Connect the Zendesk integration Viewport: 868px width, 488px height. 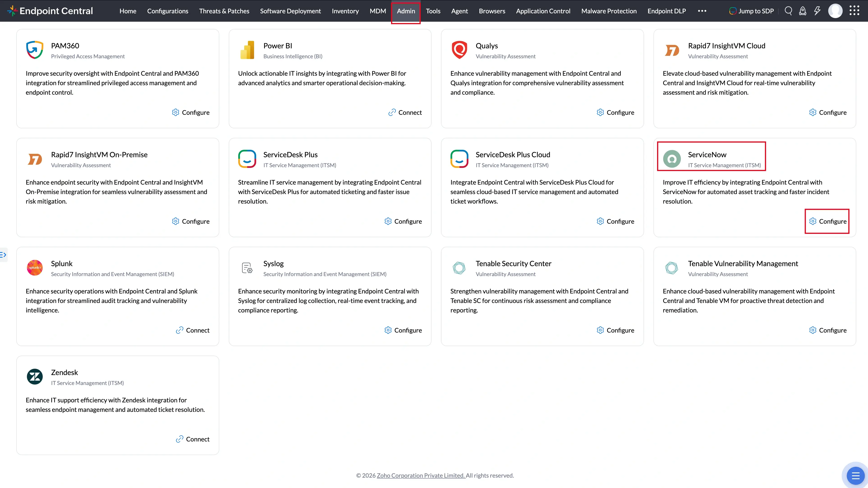tap(193, 439)
